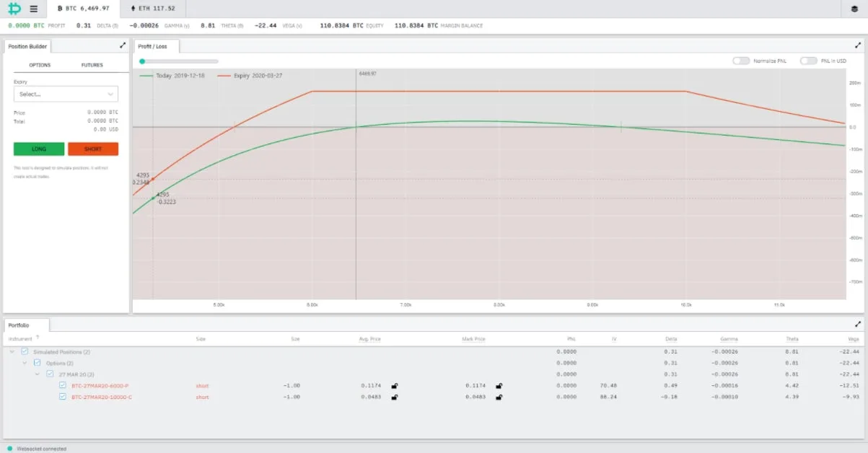The width and height of the screenshot is (868, 453).
Task: Open the layers icon in the top right corner
Action: (x=855, y=9)
